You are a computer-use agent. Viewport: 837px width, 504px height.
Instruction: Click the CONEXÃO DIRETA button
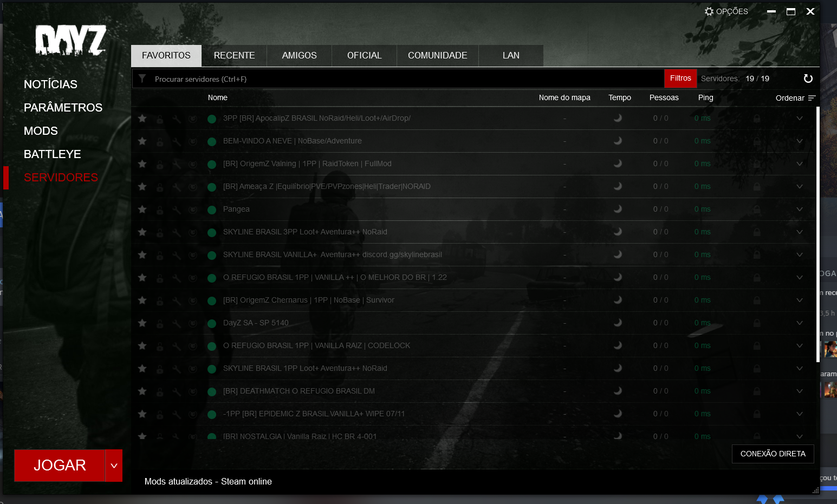coord(773,454)
